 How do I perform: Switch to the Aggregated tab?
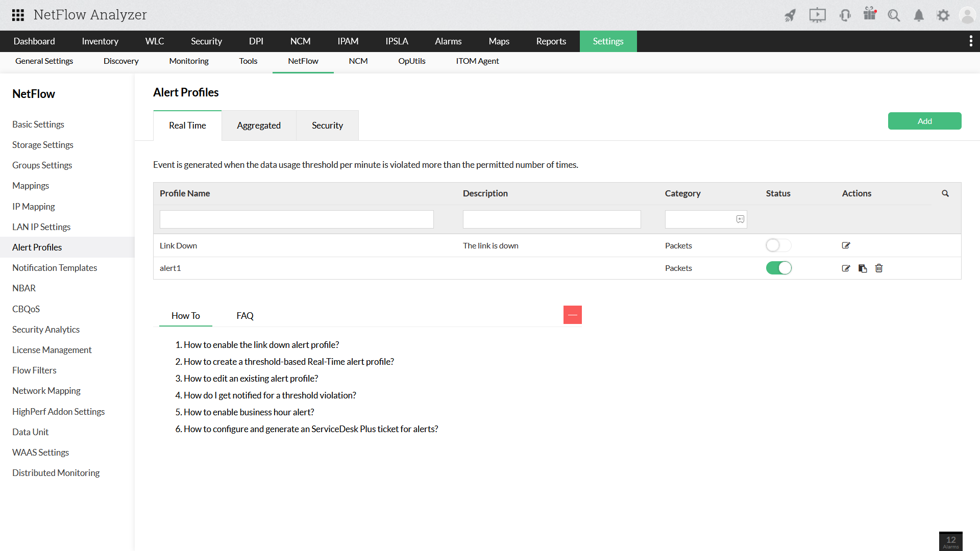pyautogui.click(x=259, y=126)
